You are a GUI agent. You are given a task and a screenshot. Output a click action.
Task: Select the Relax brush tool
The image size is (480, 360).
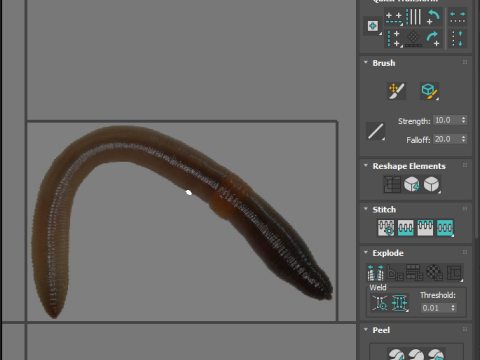429,91
